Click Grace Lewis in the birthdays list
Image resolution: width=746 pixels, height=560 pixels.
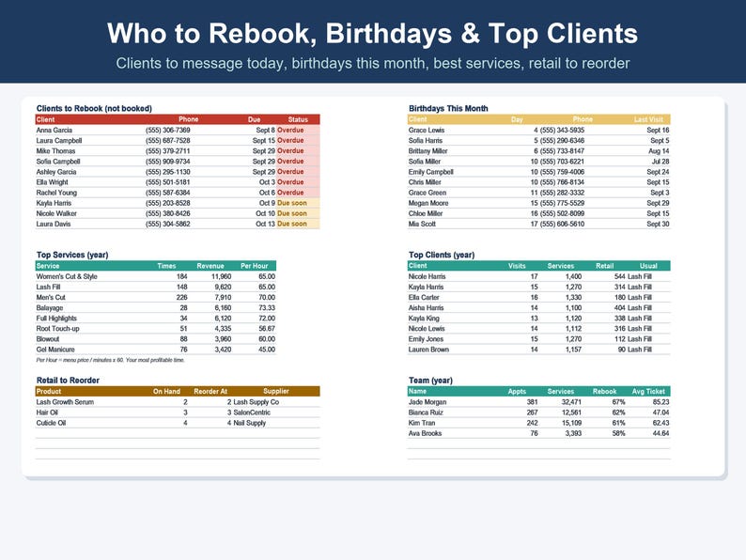(427, 130)
